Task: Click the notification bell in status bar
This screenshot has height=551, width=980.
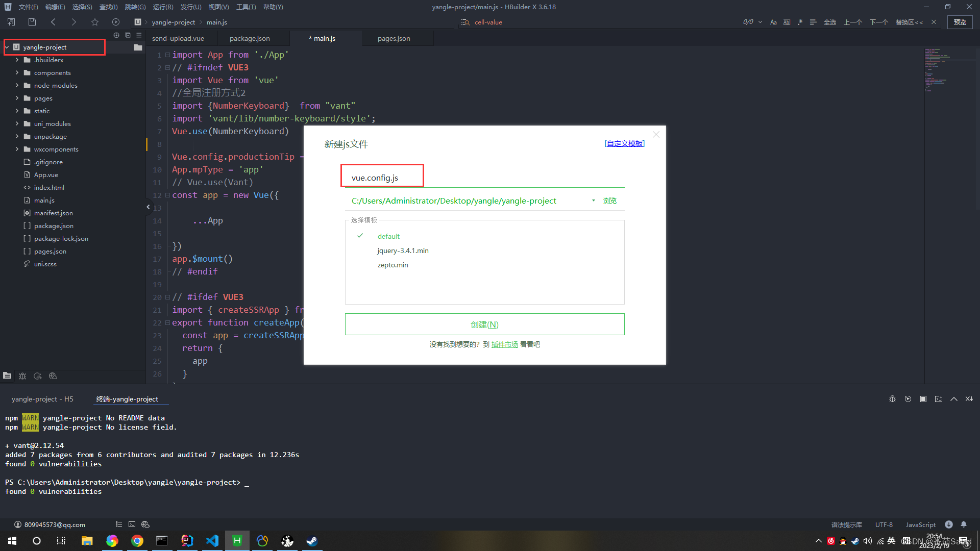Action: (964, 524)
